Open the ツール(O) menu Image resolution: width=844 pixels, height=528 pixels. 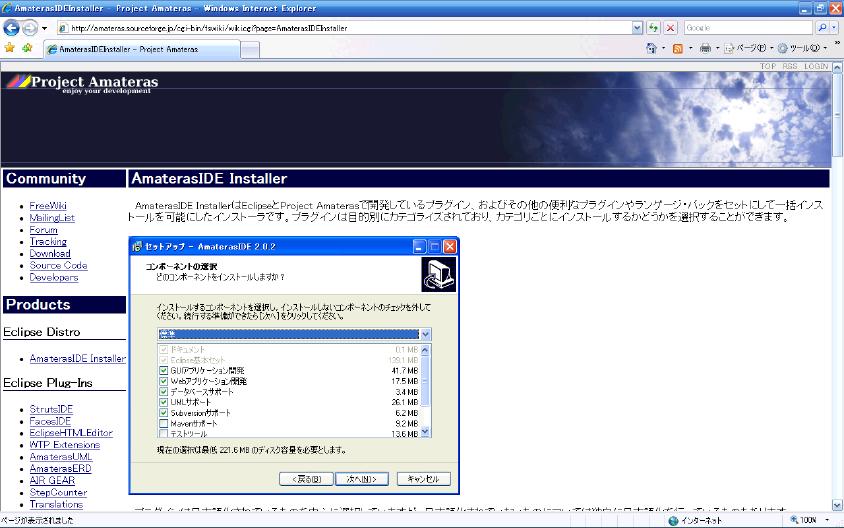pos(802,48)
